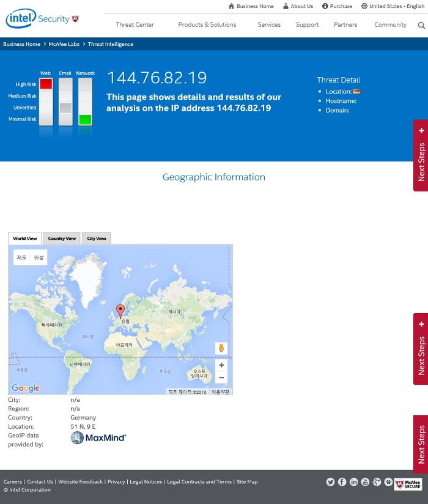The height and width of the screenshot is (504, 428).
Task: Expand the top Next Steps panel
Action: pyautogui.click(x=421, y=155)
